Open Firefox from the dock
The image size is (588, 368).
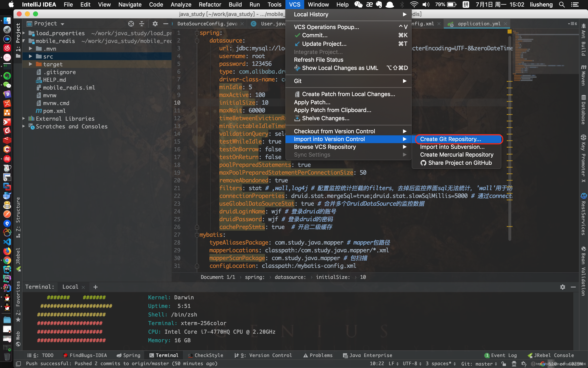click(7, 251)
